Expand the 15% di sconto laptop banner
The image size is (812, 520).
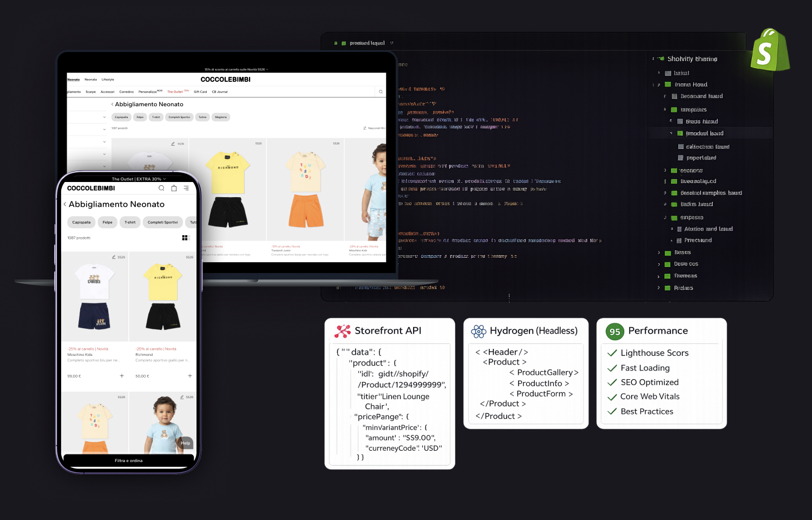point(237,69)
